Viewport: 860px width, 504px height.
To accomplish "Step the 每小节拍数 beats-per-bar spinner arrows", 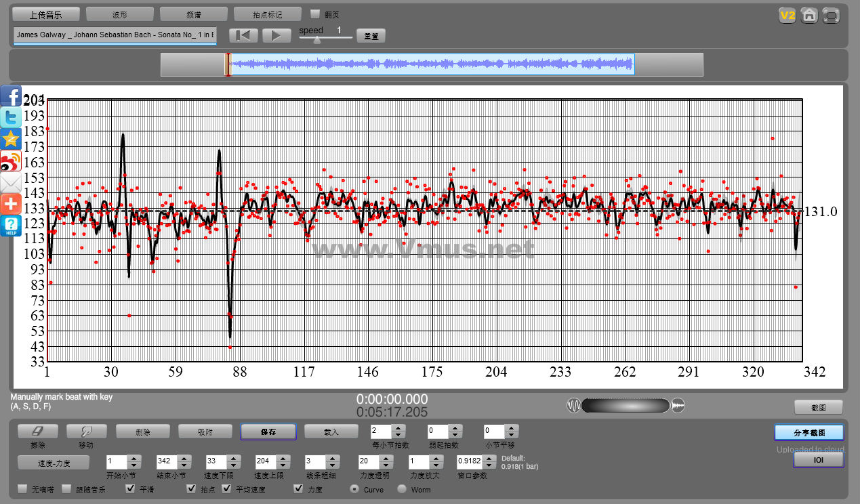I will pos(398,432).
